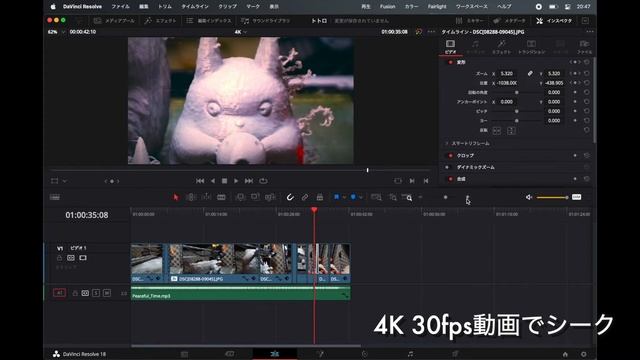Viewport: 640px width, 360px height.
Task: Select the Peaceful_Time.mp3 audio clip
Action: tap(240, 294)
